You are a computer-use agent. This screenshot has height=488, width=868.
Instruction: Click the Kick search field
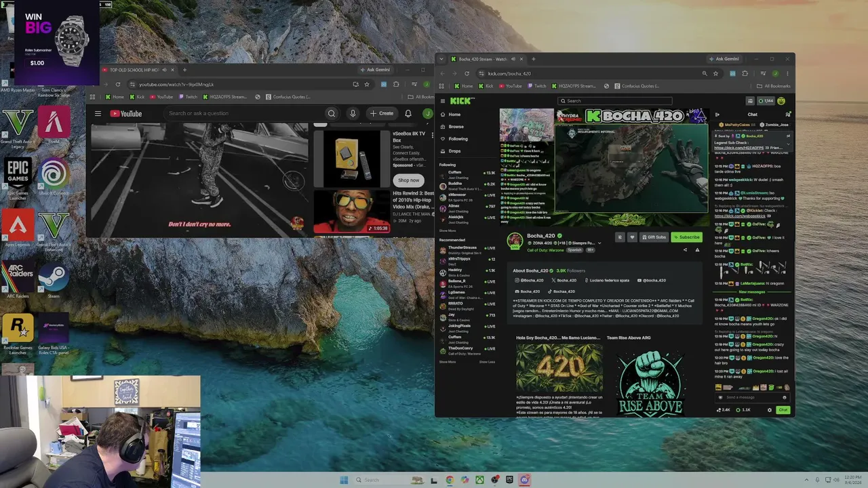coord(614,101)
